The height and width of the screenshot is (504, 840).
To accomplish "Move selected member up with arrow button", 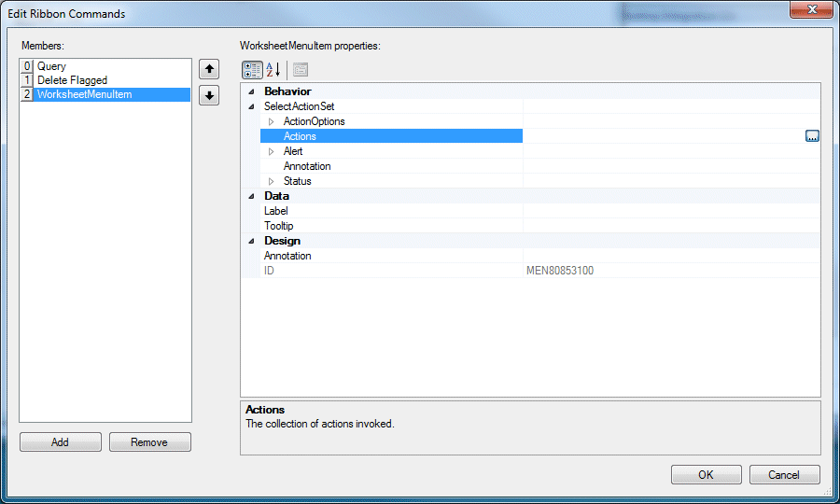I will [209, 69].
